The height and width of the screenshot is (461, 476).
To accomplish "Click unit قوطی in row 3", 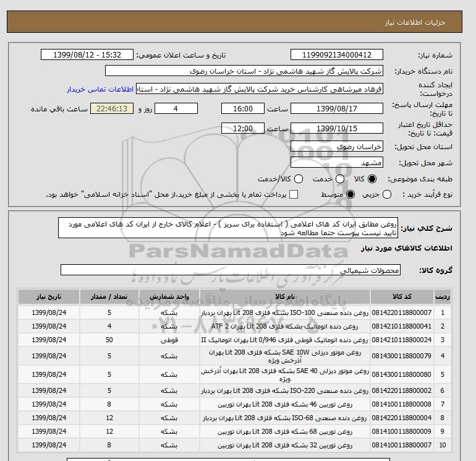I will pos(169,340).
